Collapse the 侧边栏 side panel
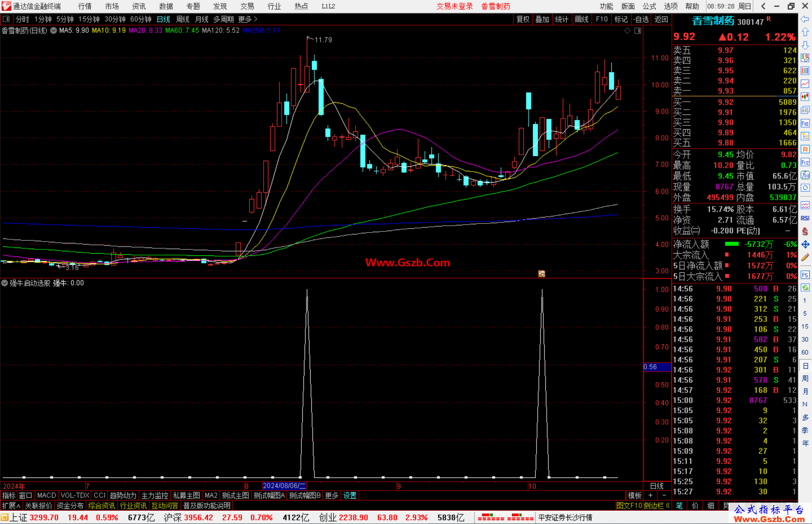Viewport: 812px width, 524px height. (x=656, y=506)
